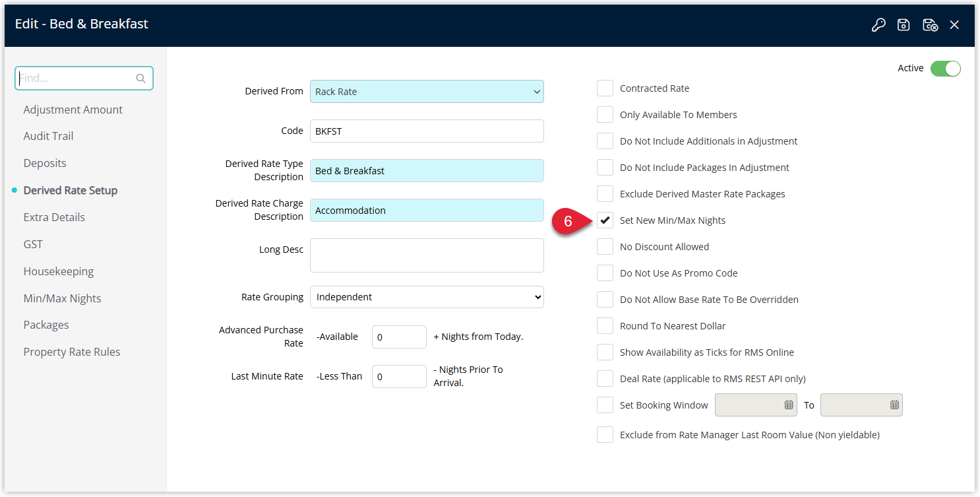Open the booking window start date calendar
980x497 pixels.
click(789, 405)
